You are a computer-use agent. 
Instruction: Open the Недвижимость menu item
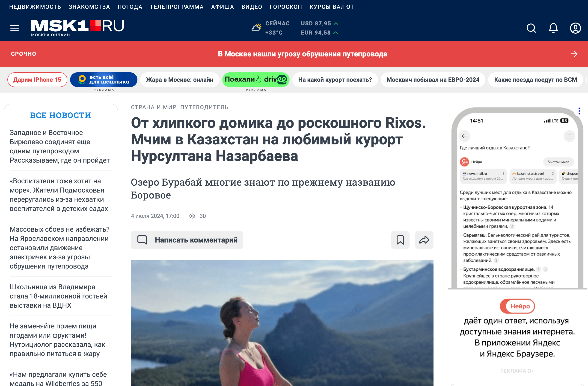(35, 7)
